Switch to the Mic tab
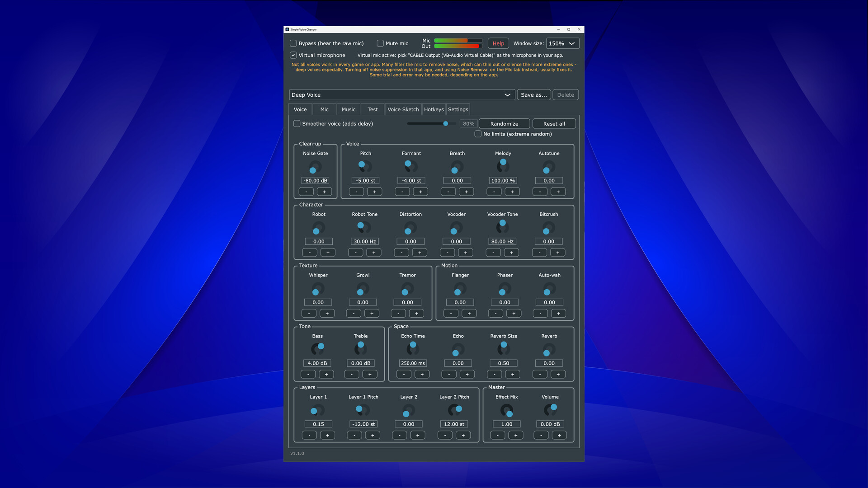This screenshot has height=488, width=868. (324, 109)
